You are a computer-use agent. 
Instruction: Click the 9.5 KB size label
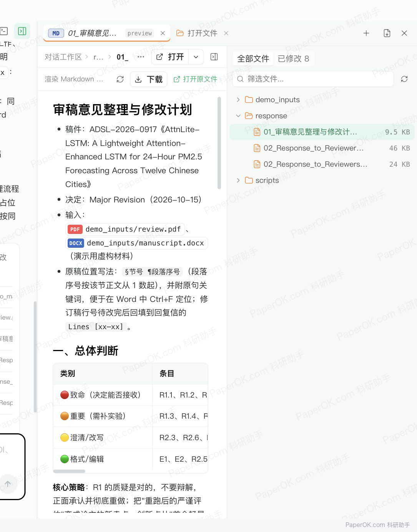tap(397, 132)
